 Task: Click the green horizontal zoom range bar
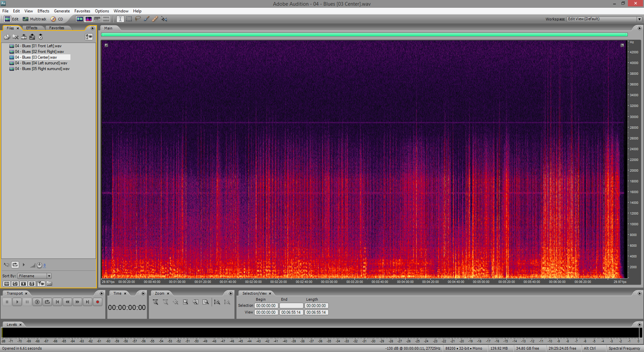pyautogui.click(x=364, y=35)
